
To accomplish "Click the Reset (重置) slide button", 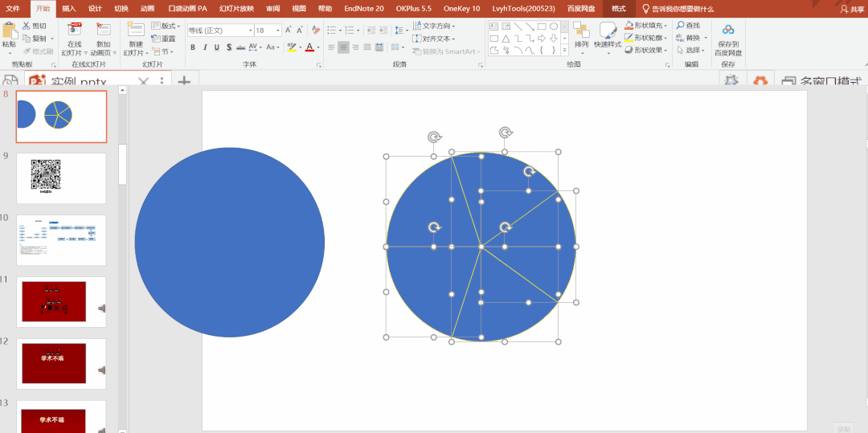I will (x=164, y=39).
